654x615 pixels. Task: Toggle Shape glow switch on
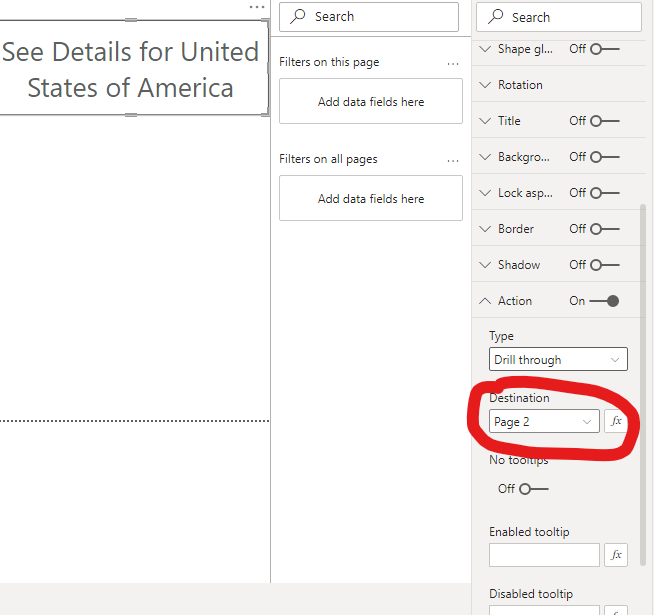[604, 49]
